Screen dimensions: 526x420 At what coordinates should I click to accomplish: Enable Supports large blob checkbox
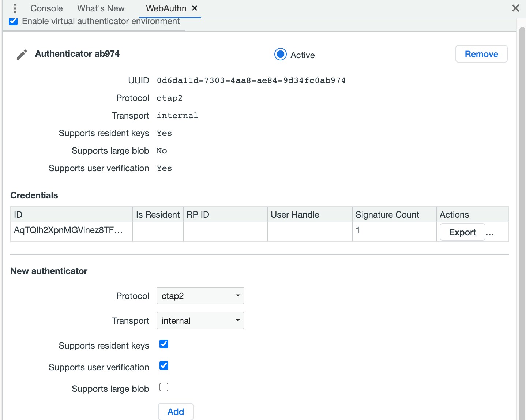click(x=164, y=387)
